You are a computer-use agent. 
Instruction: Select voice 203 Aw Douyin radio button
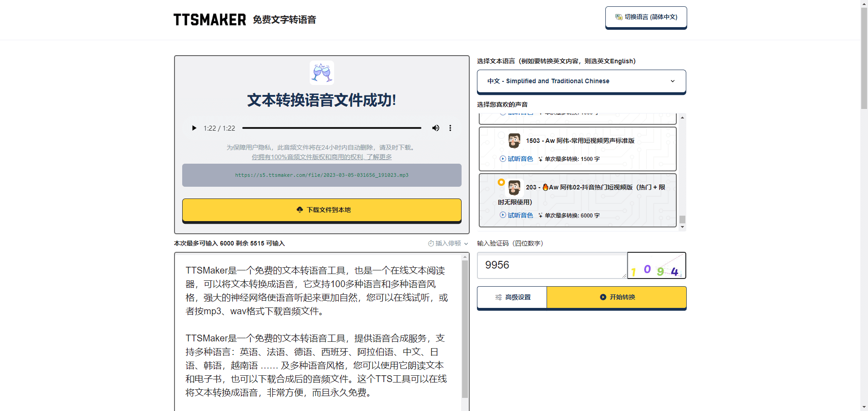point(501,182)
